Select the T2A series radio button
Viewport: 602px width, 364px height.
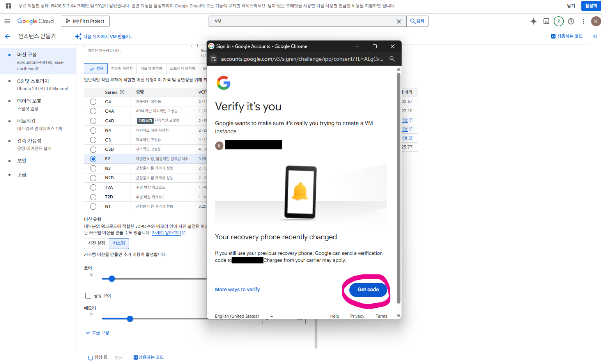[x=93, y=187]
